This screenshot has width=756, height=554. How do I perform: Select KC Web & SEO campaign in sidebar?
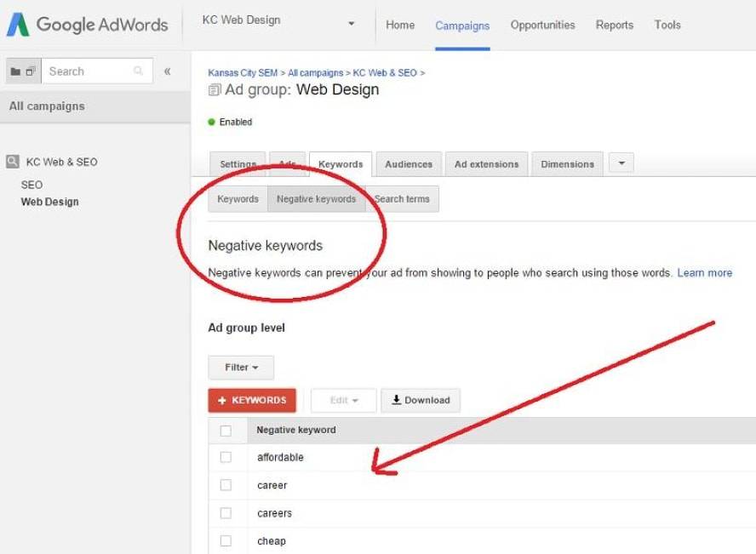(x=61, y=162)
